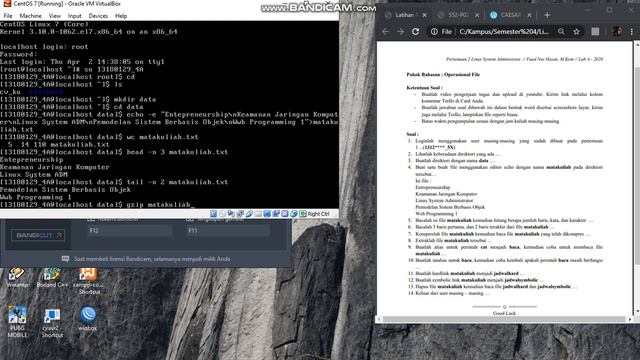Click the BANDICUT button in Bandicam window

click(x=38, y=235)
